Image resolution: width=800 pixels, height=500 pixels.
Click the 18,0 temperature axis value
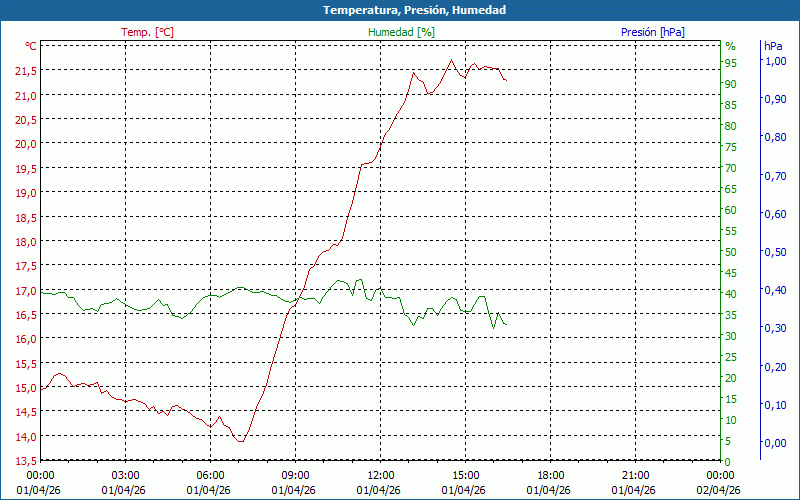click(x=26, y=242)
